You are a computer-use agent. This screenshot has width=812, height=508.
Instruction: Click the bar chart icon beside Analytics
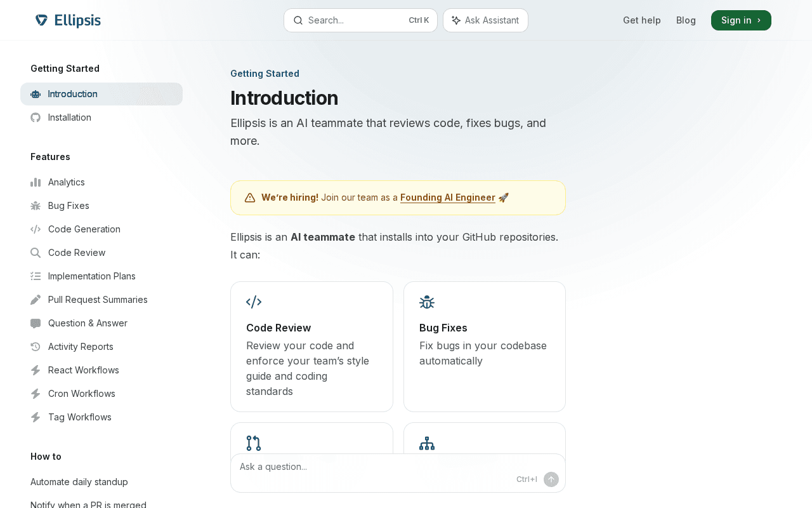coord(36,182)
